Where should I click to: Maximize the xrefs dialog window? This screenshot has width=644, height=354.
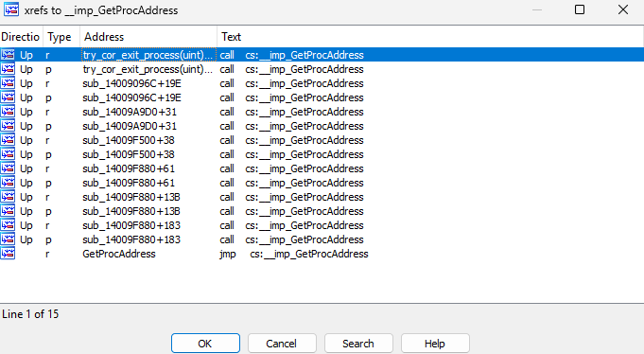(x=580, y=9)
